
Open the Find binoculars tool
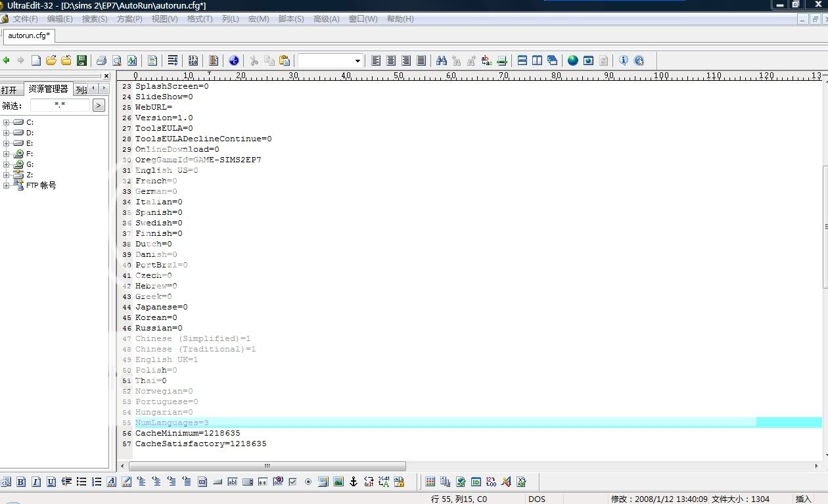click(442, 60)
